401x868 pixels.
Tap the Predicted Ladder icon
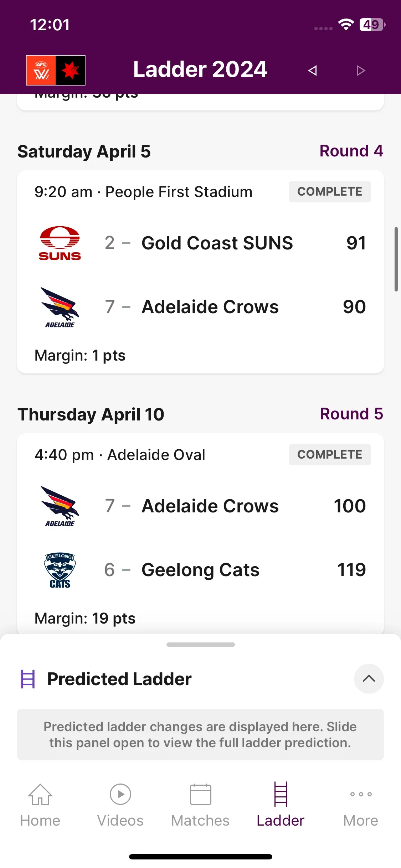coord(28,679)
